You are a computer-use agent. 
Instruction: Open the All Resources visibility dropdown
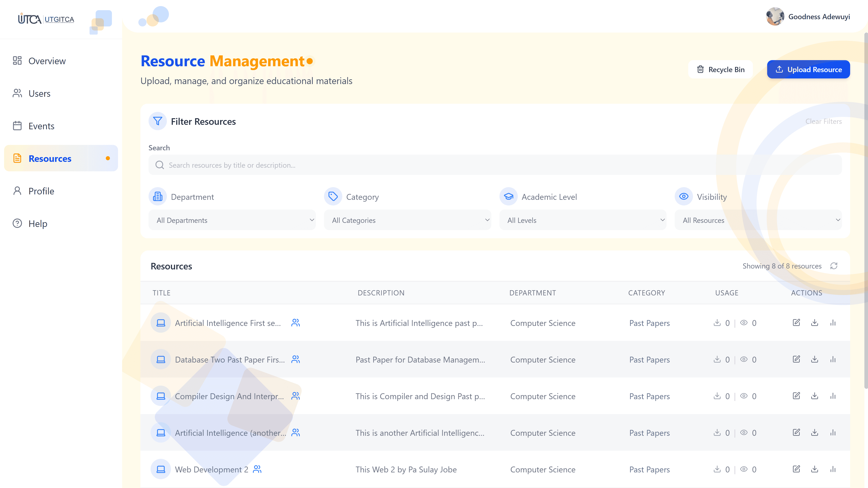click(x=758, y=220)
